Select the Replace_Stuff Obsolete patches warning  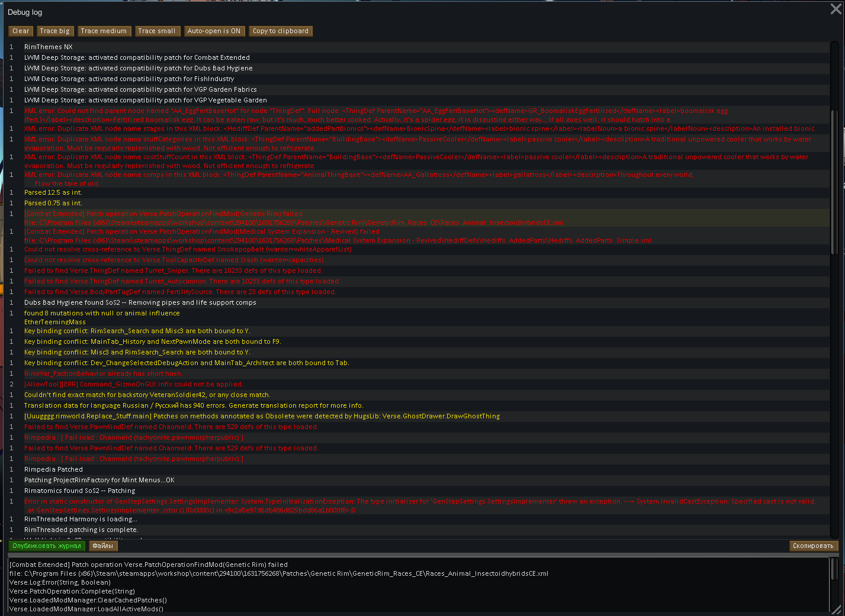419,417
